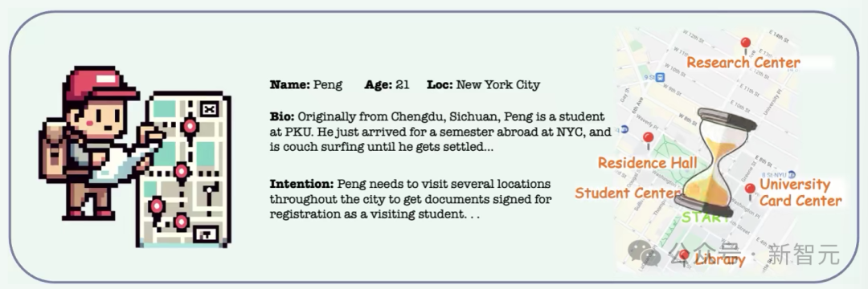Image resolution: width=868 pixels, height=289 pixels.
Task: Click the Research Center label
Action: (743, 63)
